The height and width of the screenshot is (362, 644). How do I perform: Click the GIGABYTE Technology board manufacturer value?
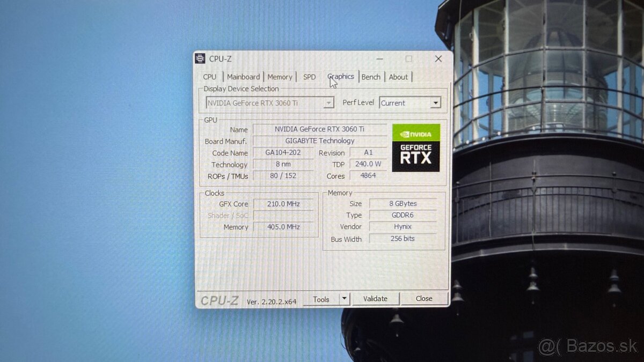coord(320,141)
